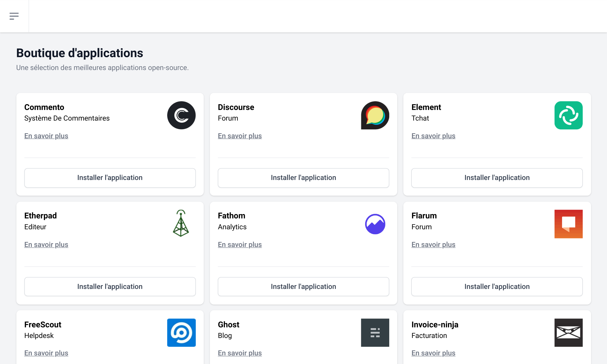Click the green Element logo
Viewport: 607px width, 364px height.
(x=568, y=115)
